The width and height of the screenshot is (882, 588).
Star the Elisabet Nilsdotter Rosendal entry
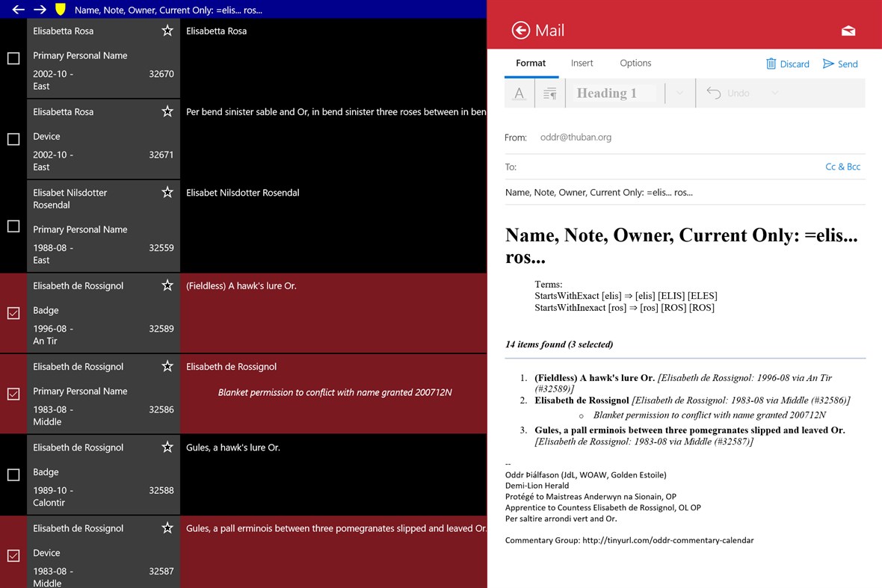tap(167, 192)
